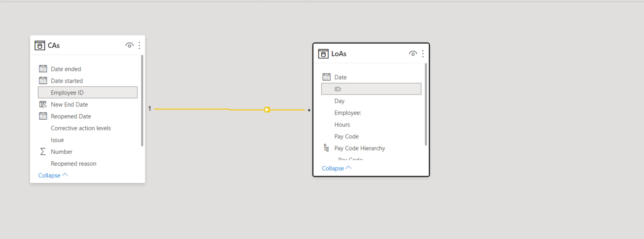644x239 pixels.
Task: Open more options menu on CAs table
Action: 139,45
